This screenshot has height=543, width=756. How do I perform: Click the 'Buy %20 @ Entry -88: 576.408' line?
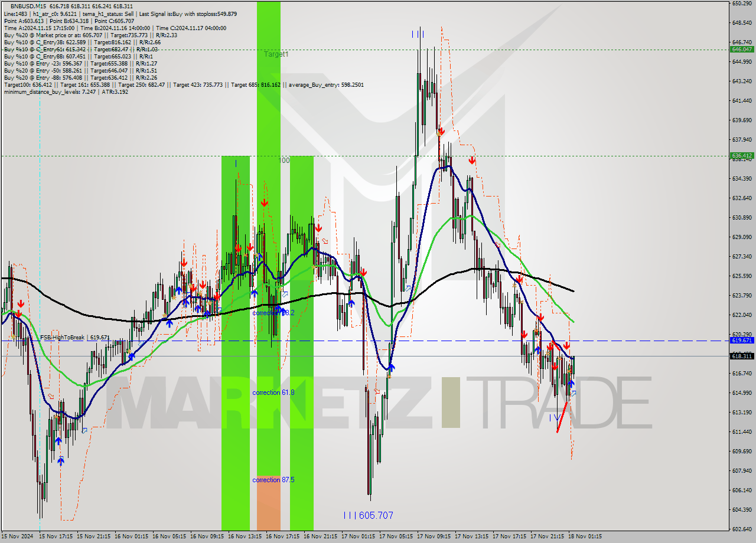pos(80,77)
